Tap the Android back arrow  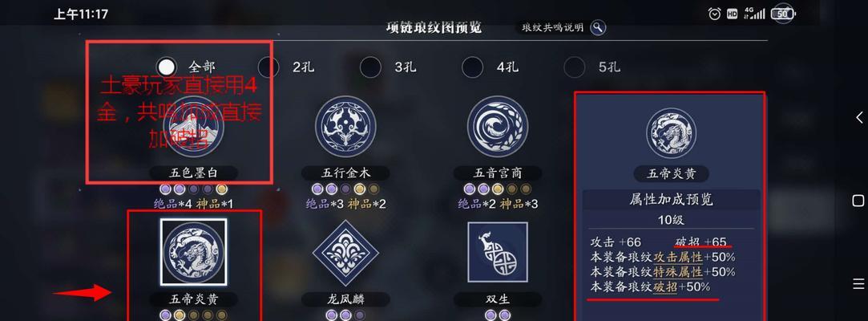point(858,117)
